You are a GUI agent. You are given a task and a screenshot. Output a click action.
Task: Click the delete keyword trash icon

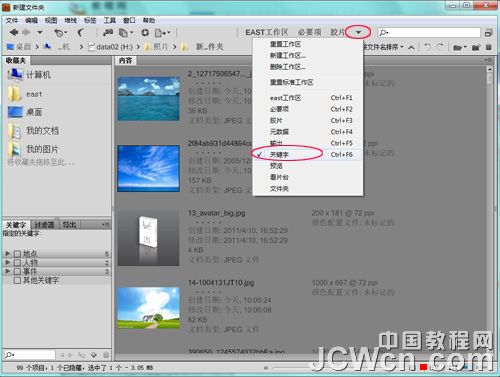[106, 355]
